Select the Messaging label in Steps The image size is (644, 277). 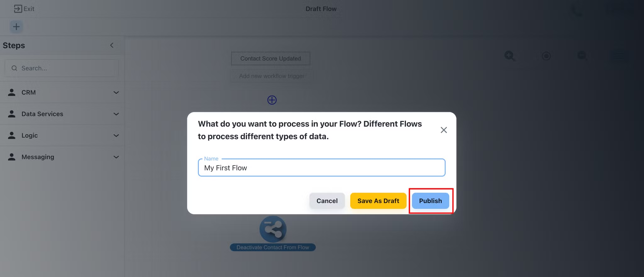tap(38, 157)
